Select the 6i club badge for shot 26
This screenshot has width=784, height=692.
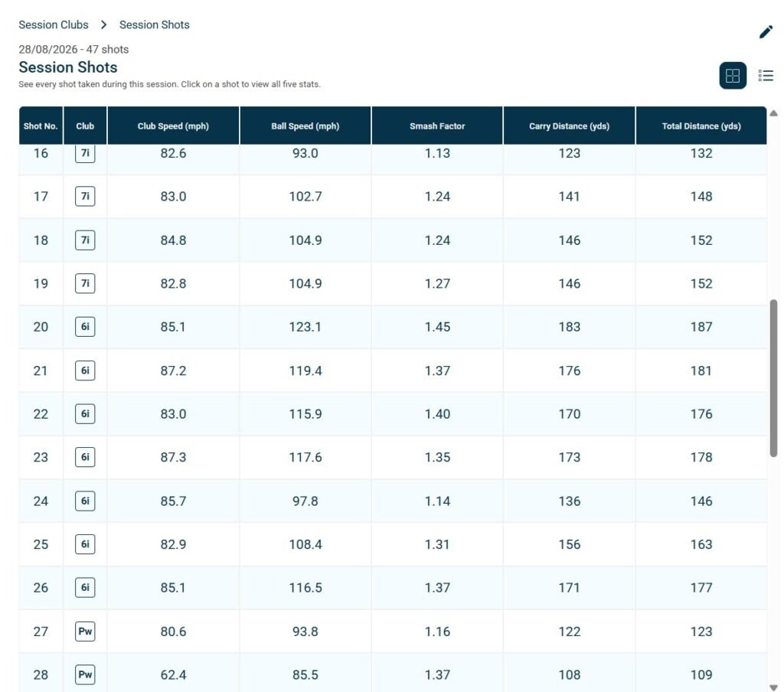(85, 587)
